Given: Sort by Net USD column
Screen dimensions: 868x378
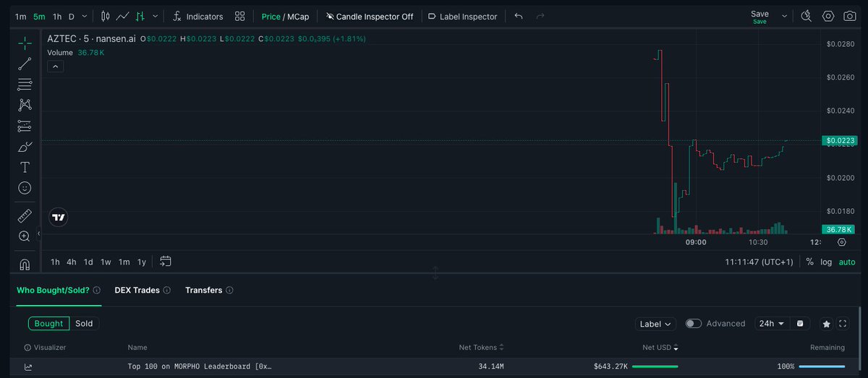Looking at the screenshot, I should [x=662, y=348].
